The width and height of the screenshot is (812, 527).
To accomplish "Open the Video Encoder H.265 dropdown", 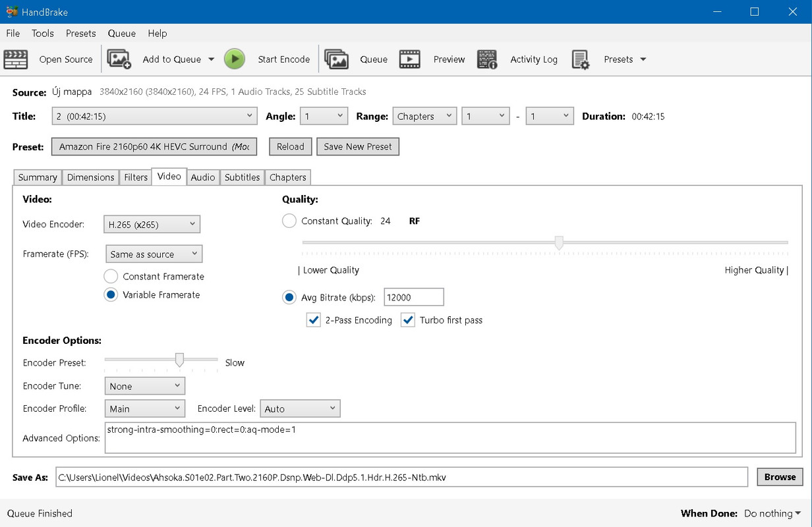I will [152, 224].
